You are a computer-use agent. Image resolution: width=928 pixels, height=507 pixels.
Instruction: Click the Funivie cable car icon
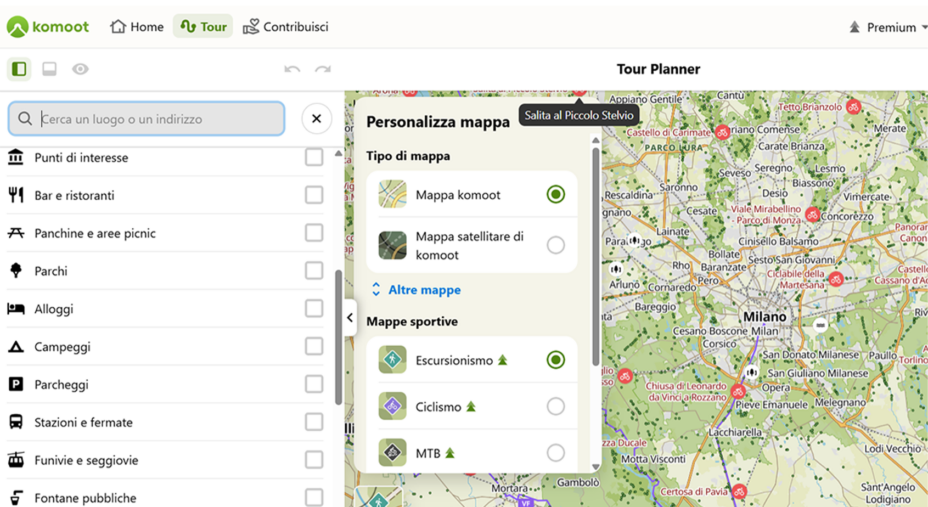coord(16,460)
